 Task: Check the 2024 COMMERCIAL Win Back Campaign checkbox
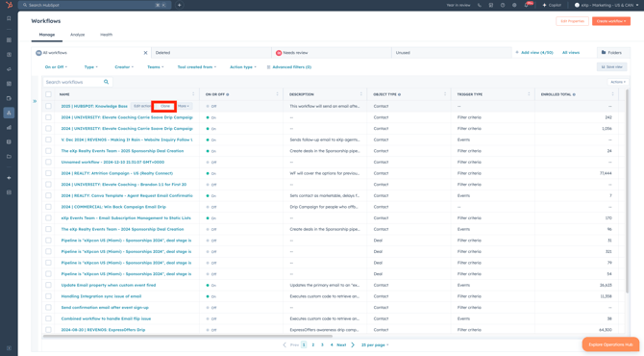pyautogui.click(x=48, y=207)
